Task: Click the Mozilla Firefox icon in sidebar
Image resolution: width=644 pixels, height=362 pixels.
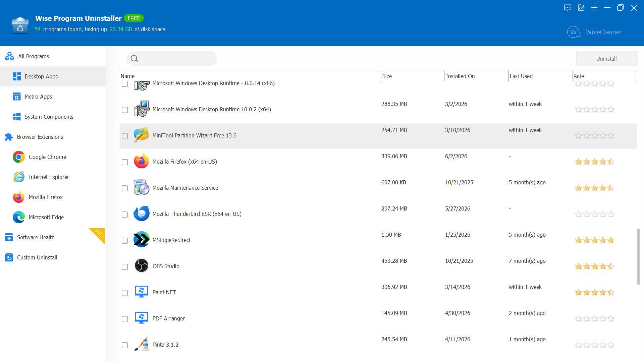Action: [x=19, y=197]
